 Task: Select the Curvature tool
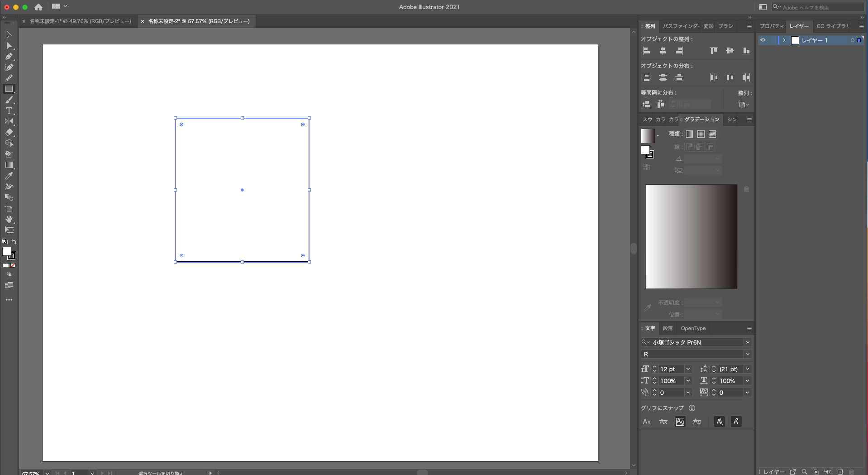9,67
